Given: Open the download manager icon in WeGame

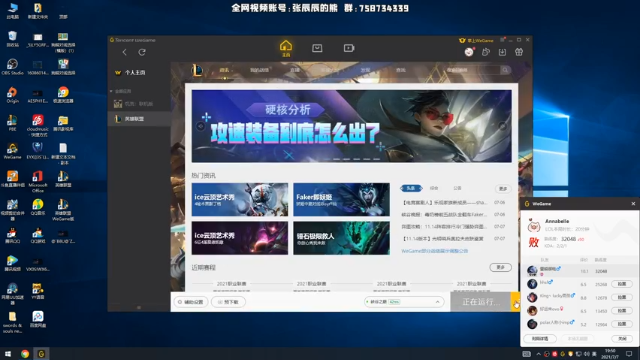Looking at the screenshot, I should 502,52.
